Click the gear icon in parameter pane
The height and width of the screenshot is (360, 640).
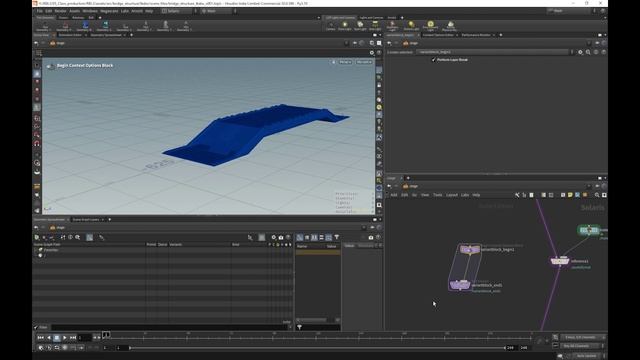point(580,52)
